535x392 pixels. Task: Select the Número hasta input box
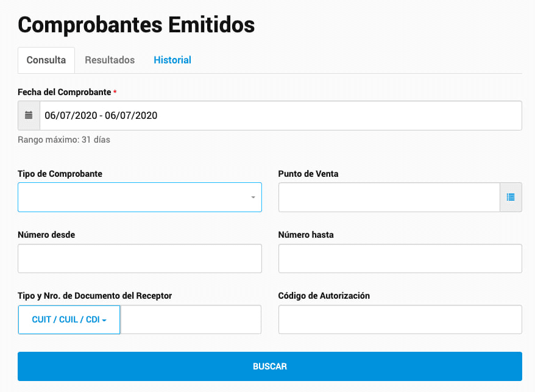(400, 258)
